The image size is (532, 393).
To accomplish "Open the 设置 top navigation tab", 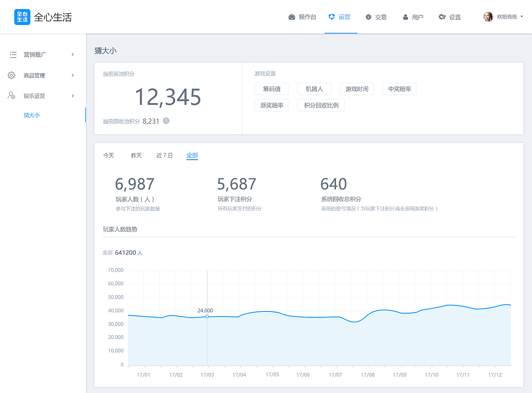I will click(x=450, y=17).
